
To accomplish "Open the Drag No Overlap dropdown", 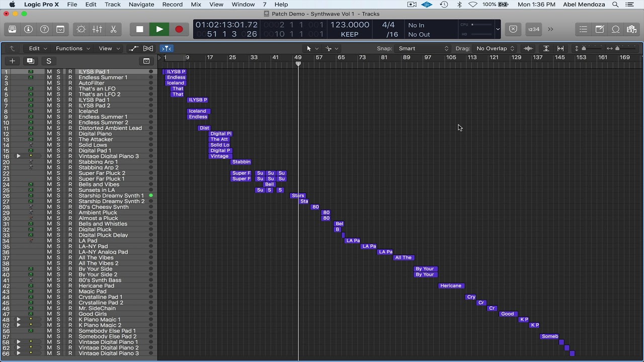I will 495,48.
